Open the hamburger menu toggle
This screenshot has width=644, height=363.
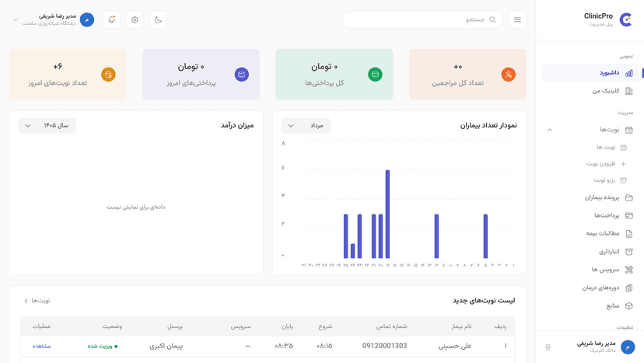(x=517, y=19)
